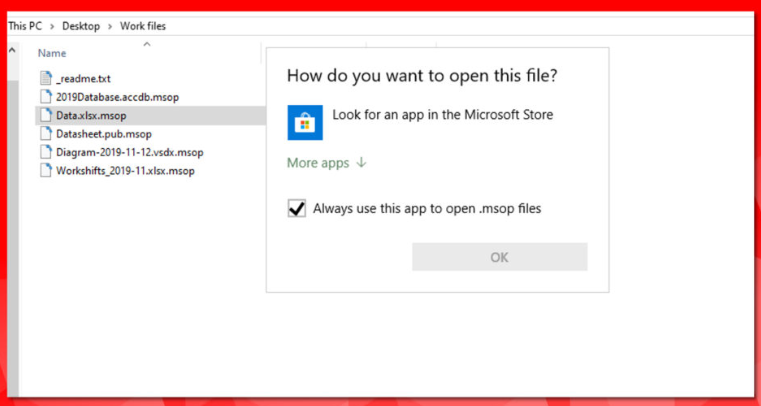Click the 2019Database.accdb.msop file icon
This screenshot has width=761, height=406.
pyautogui.click(x=46, y=97)
